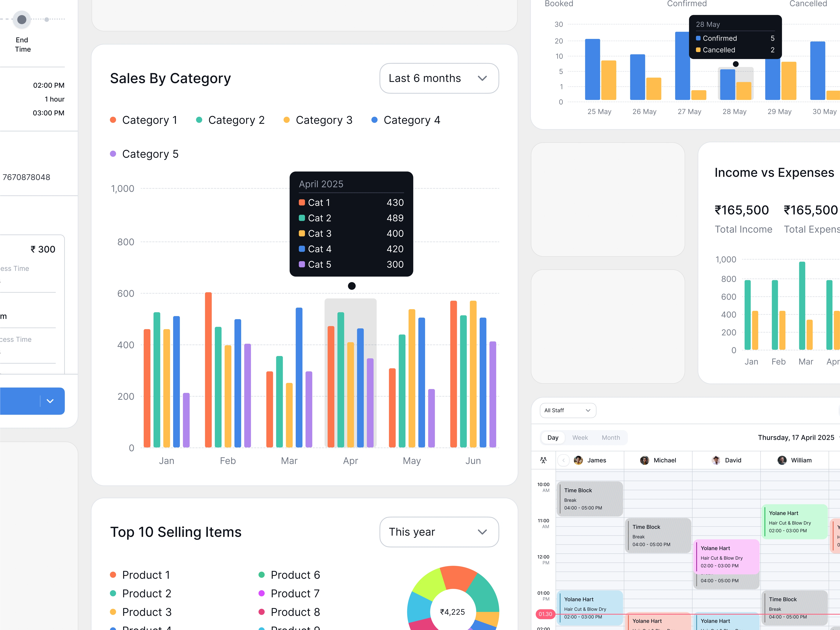Open David's pink Yolane Hart appointment

pyautogui.click(x=726, y=557)
